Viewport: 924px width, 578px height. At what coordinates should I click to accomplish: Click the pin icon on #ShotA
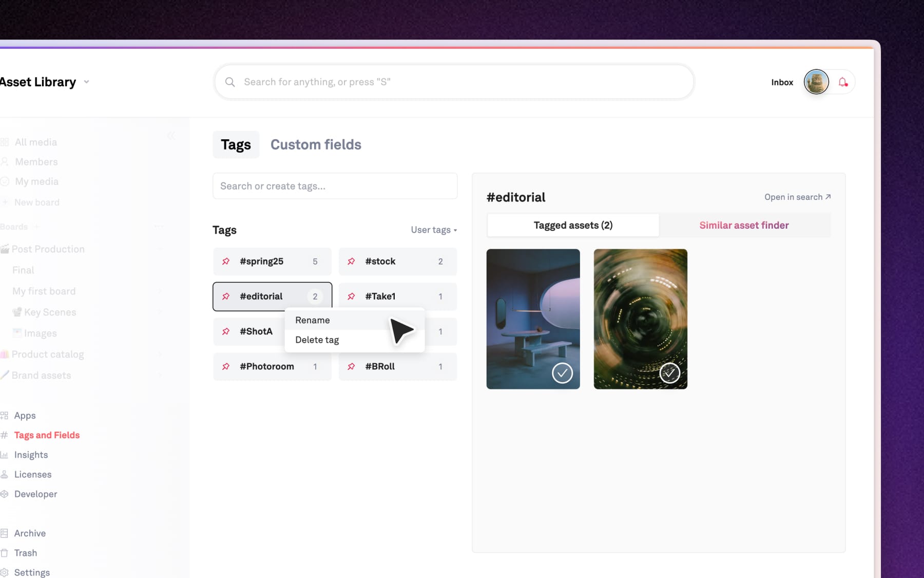226,331
